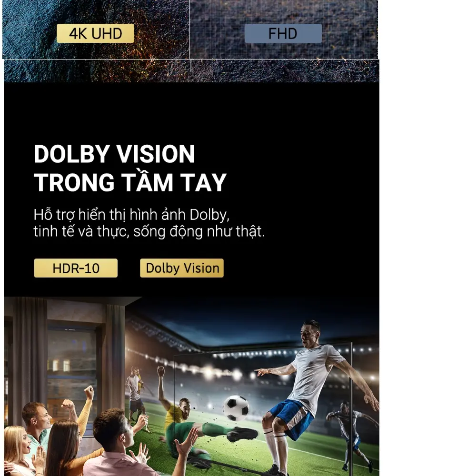This screenshot has width=457, height=476.
Task: Click the FHD blue-gray badge
Action: pos(283,33)
